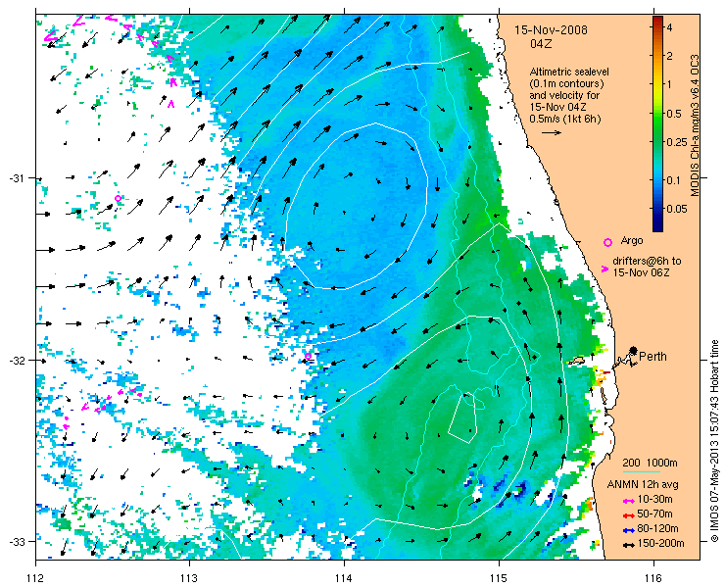
Task: Click the date label 15-Nov-2008
Action: pos(552,30)
